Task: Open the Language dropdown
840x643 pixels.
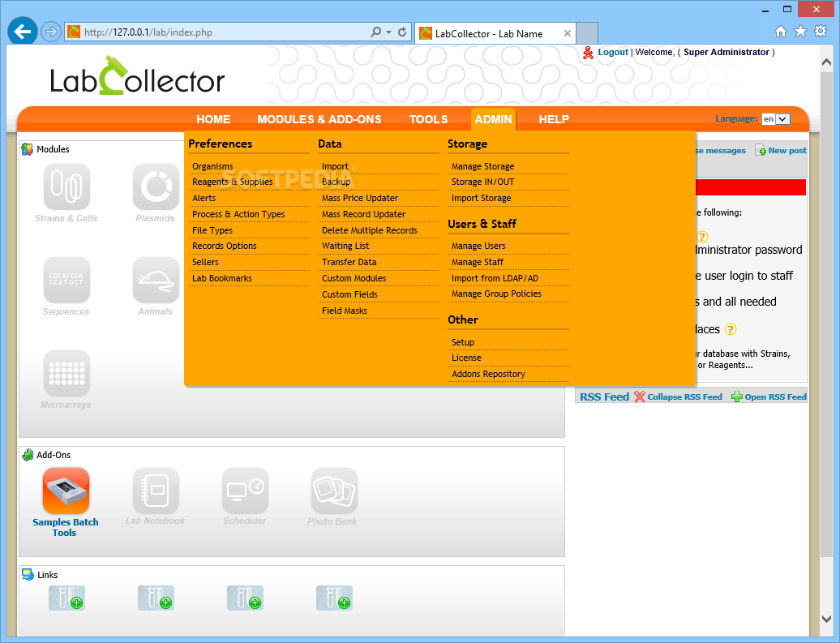Action: (x=776, y=119)
